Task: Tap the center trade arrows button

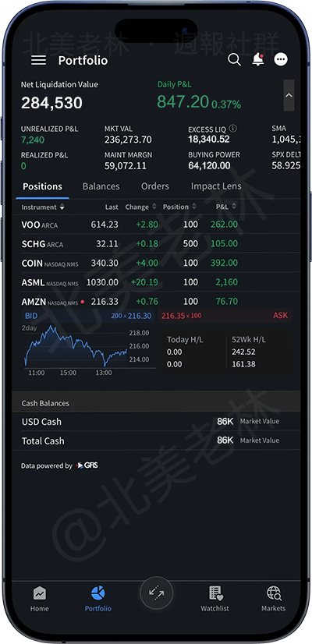Action: (156, 593)
